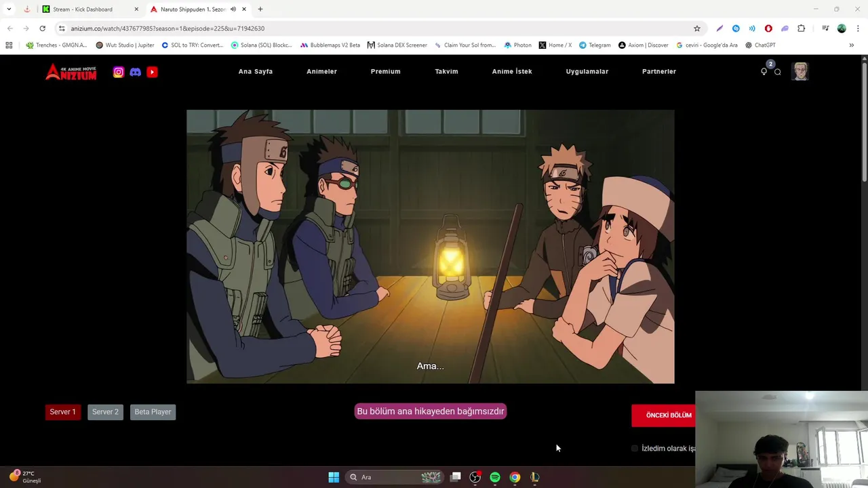Expand the tab search dropdown arrow
Screen dimensions: 868x488
click(9, 9)
